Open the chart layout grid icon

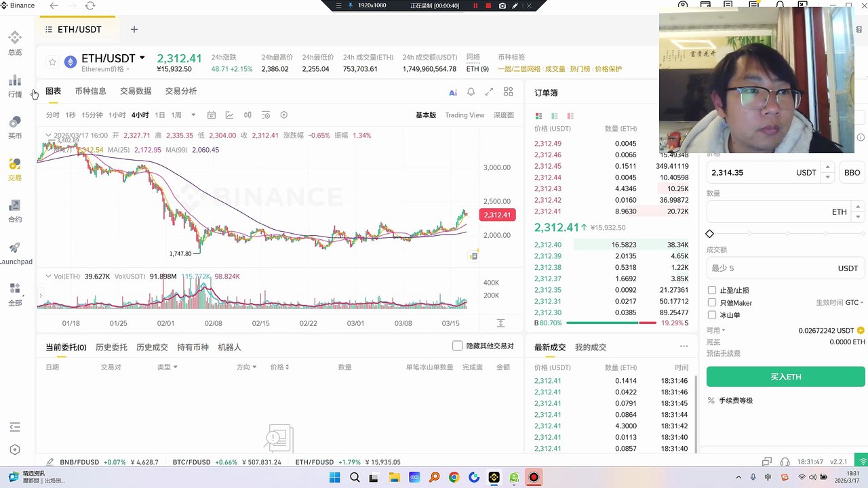pos(508,91)
